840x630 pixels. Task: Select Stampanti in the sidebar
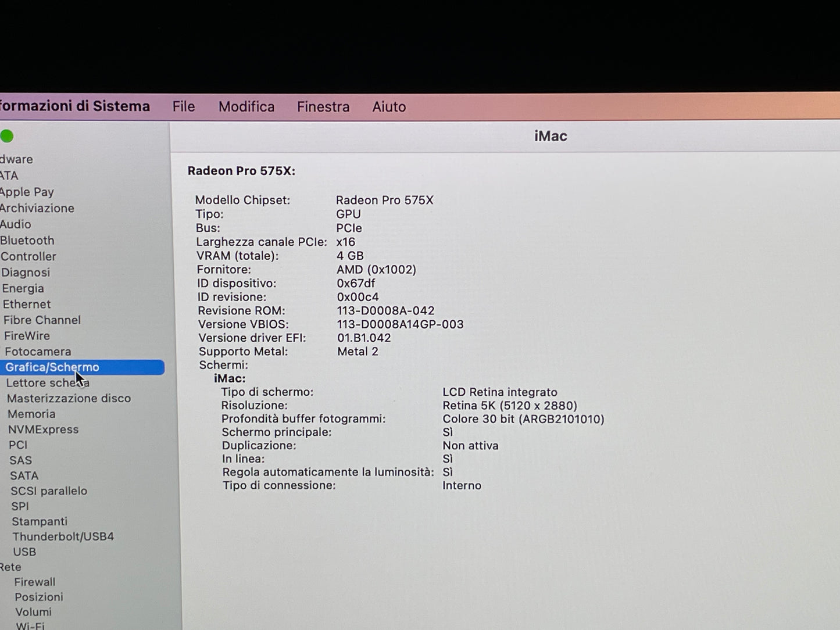(40, 521)
